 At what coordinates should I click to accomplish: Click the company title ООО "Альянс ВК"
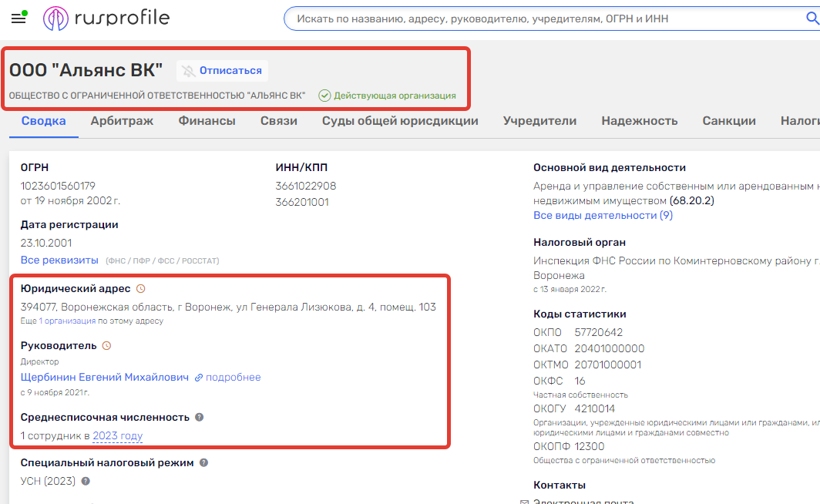pos(86,70)
